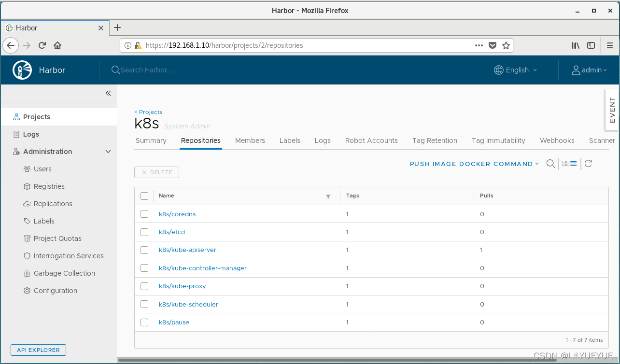Refresh the repositories list
This screenshot has width=620, height=364.
click(588, 164)
